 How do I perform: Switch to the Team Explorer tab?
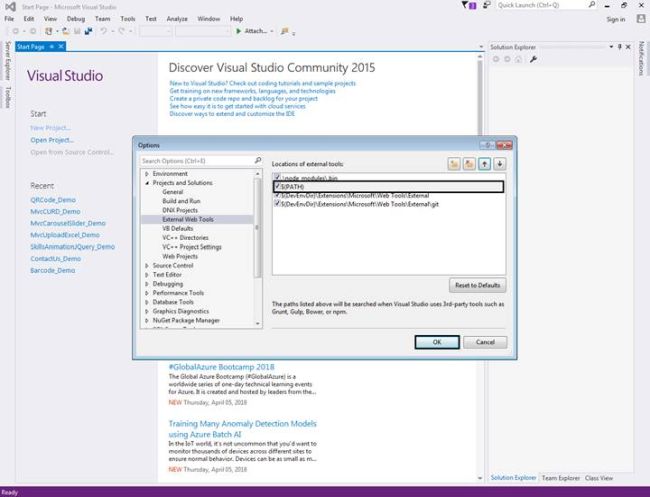pos(560,478)
